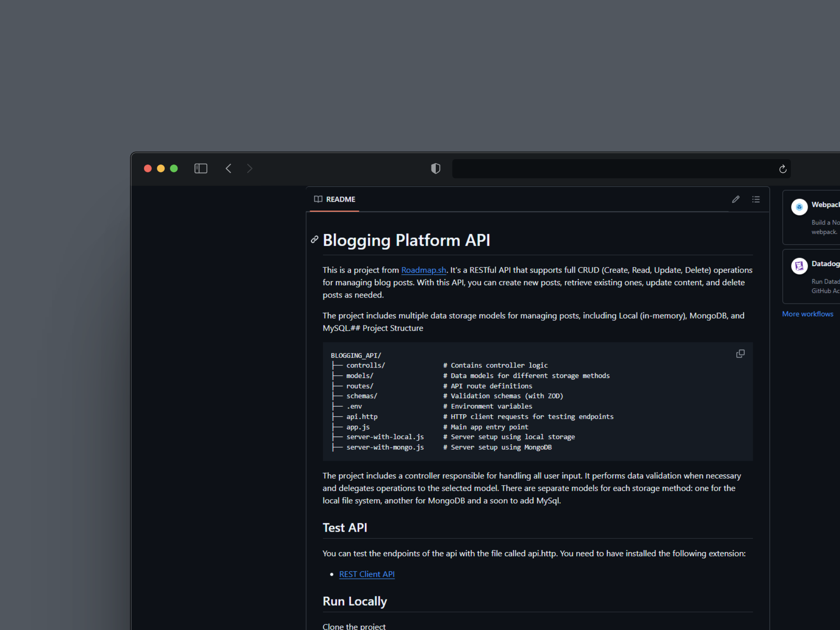Click the server-with-local.js line

click(x=385, y=437)
